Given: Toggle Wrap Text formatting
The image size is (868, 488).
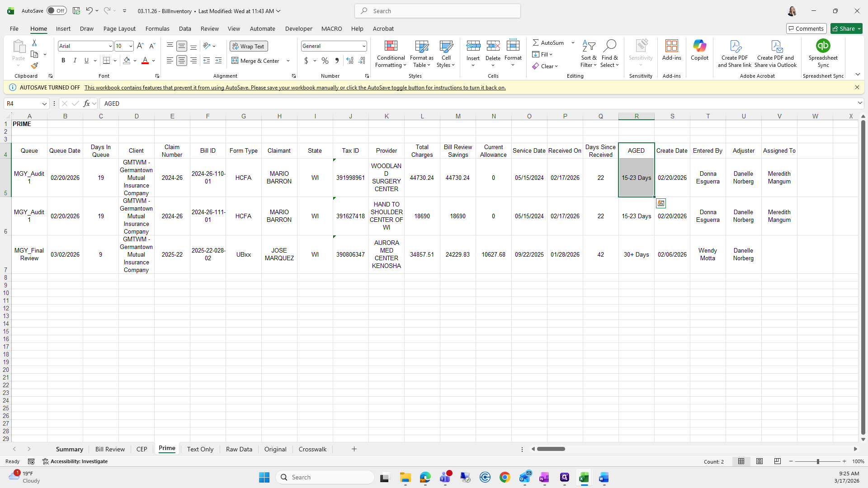Looking at the screenshot, I should click(249, 46).
